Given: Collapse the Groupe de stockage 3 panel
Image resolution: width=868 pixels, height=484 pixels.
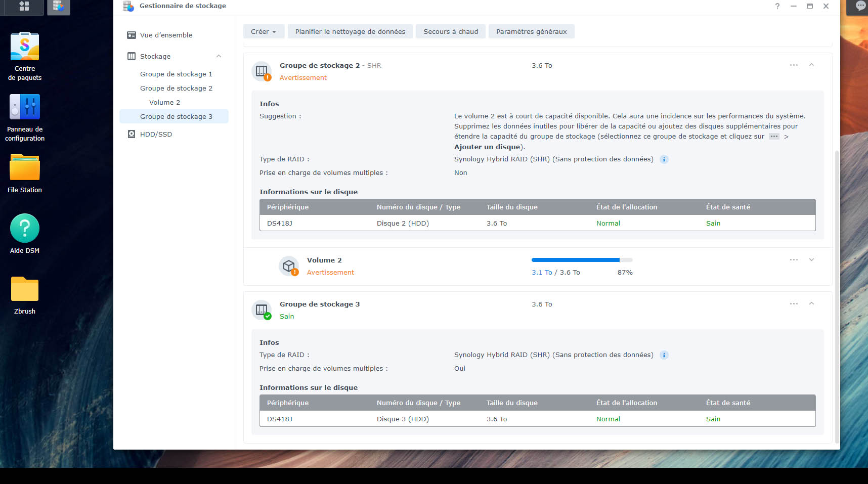Looking at the screenshot, I should tap(811, 303).
